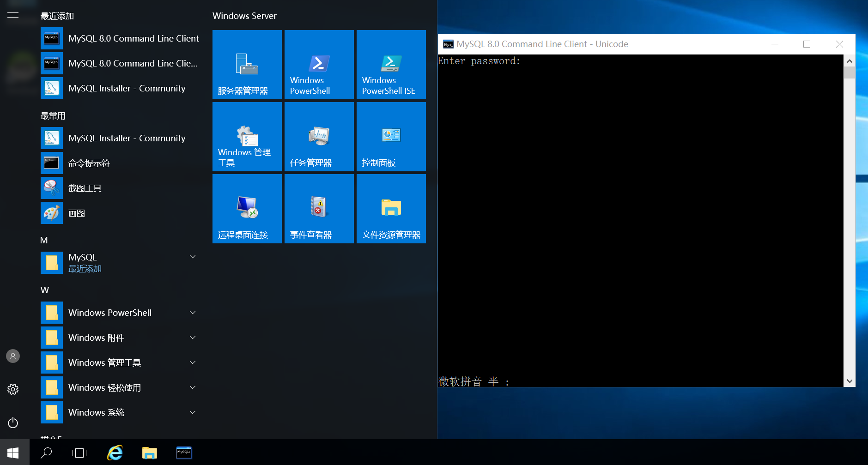
Task: Open Task View on the taskbar
Action: [79, 453]
